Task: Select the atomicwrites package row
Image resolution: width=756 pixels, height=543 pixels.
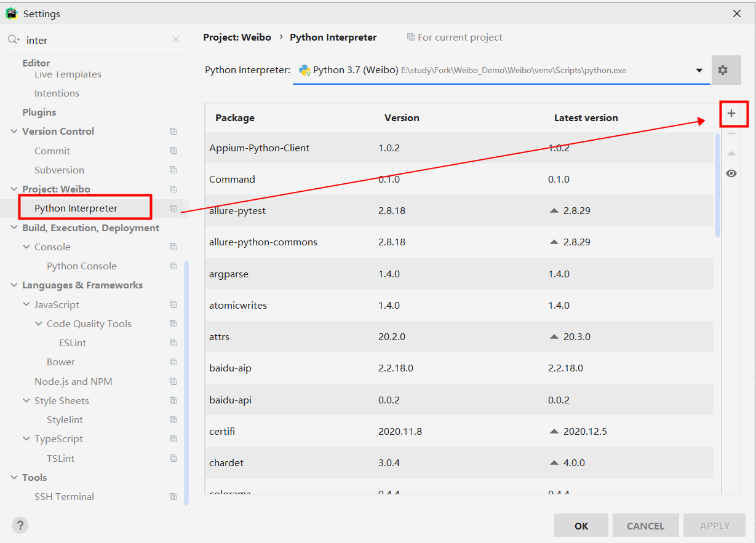Action: (x=460, y=305)
